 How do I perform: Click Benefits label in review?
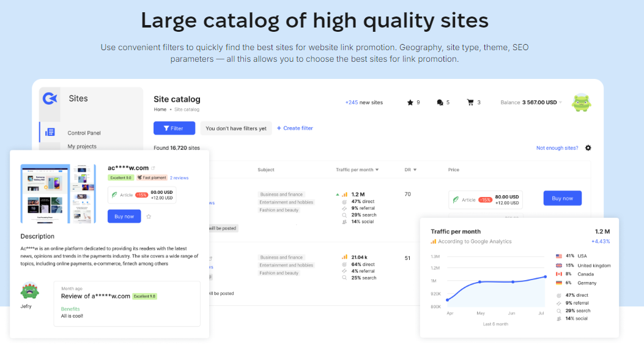[70, 309]
